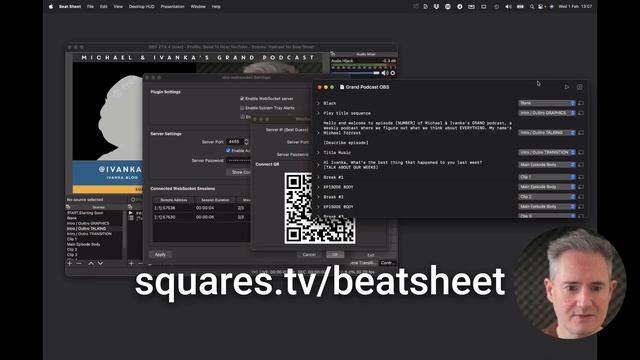
Task: Open the Clip 2 scene dropdown
Action: [x=547, y=197]
